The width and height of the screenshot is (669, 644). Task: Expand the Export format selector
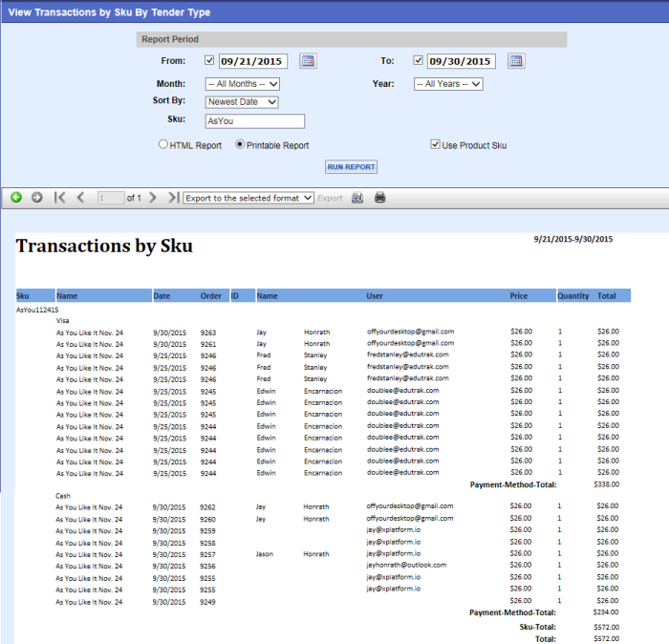pos(248,198)
